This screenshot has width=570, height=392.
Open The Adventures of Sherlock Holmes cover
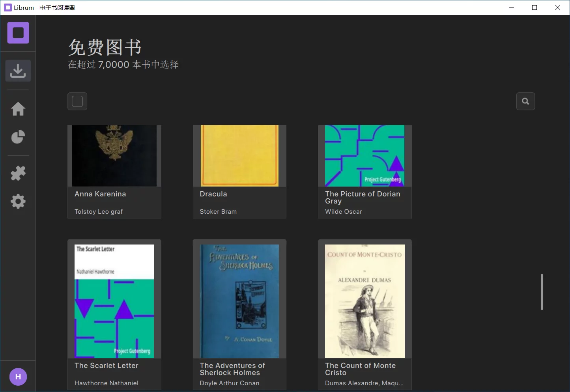[x=239, y=301]
